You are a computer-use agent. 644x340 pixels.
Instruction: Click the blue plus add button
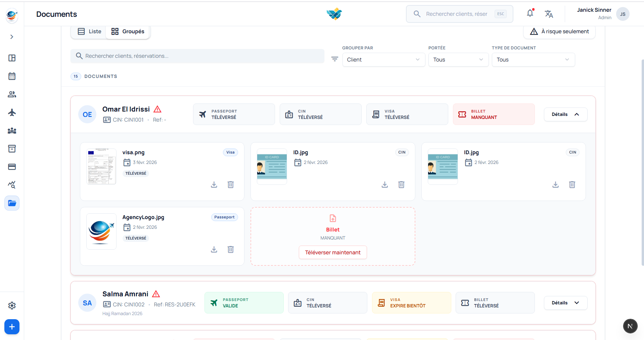(x=12, y=327)
